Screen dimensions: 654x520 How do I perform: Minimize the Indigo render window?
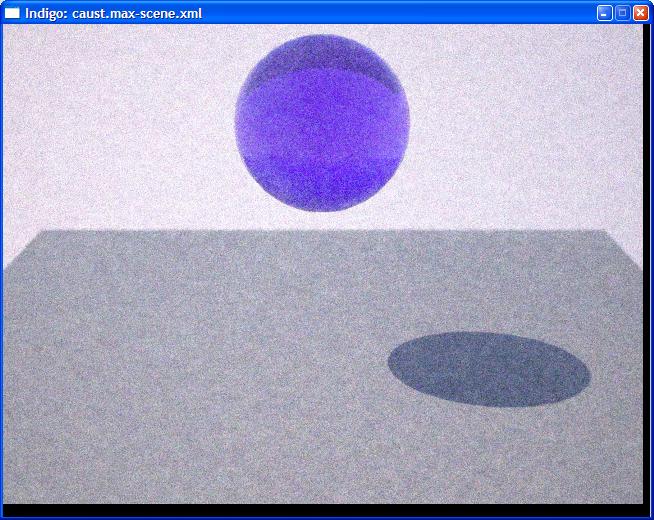(x=604, y=13)
